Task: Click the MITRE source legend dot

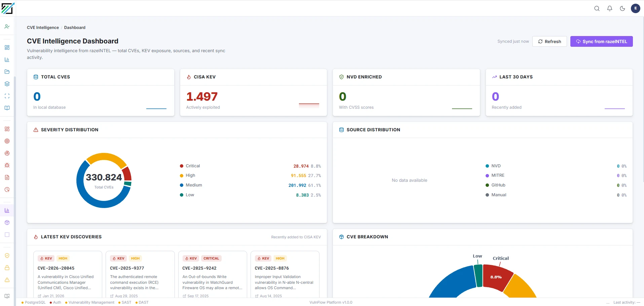Action: [487, 175]
